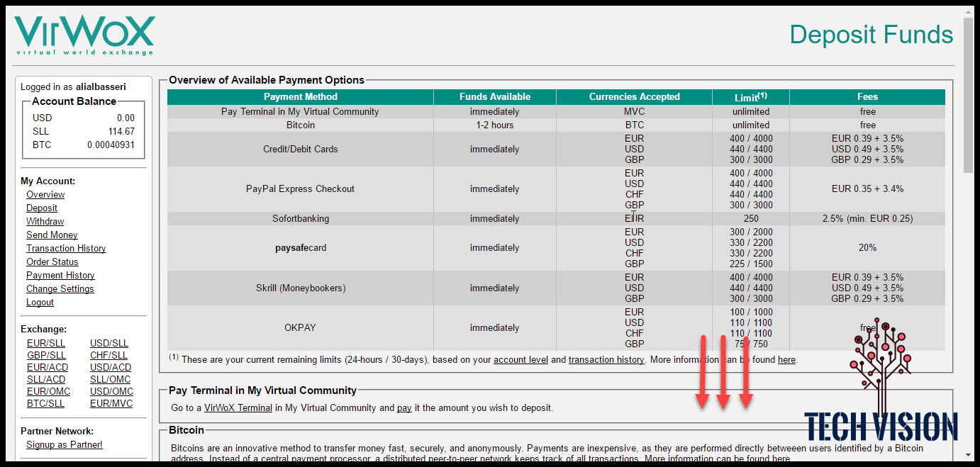The image size is (980, 467).
Task: Open the VirWoX Terminal link
Action: 238,407
